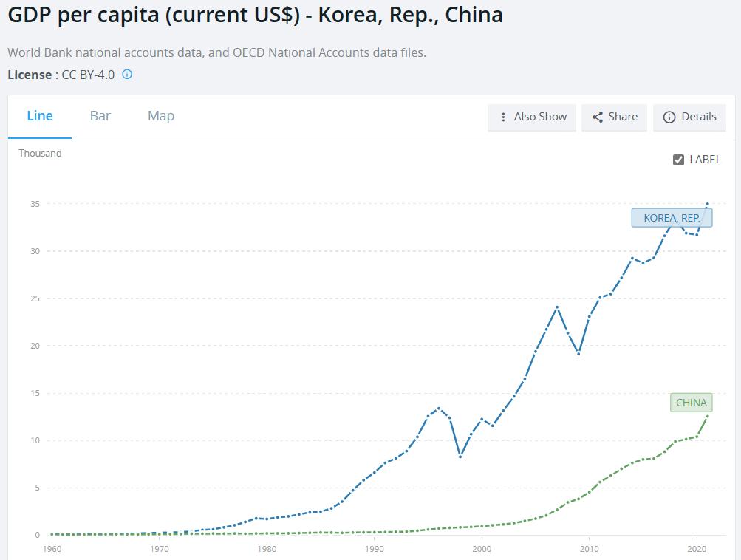Click the Also Show three-dot icon
Screen dimensions: 741x560
[x=503, y=117]
